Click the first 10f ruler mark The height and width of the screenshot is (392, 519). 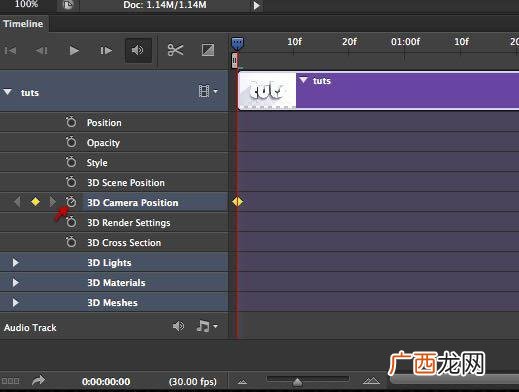pos(294,42)
